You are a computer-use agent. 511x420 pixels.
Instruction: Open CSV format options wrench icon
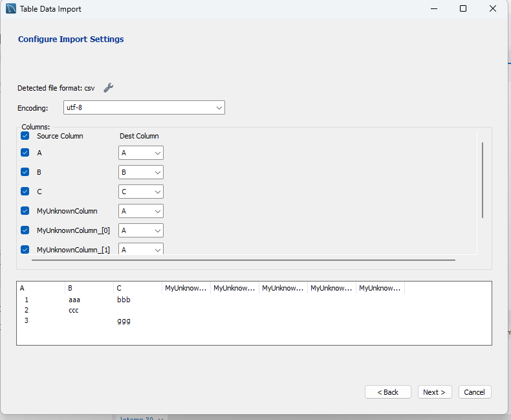(109, 88)
